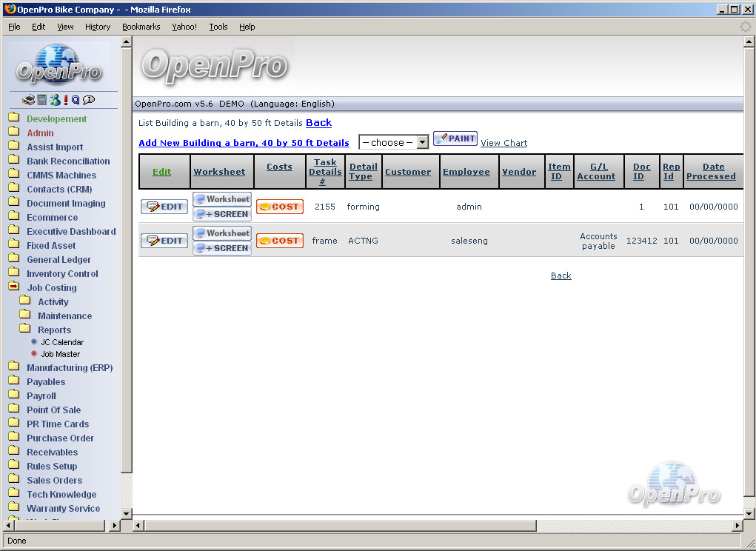Click the red exclamation mark icon
The height and width of the screenshot is (551, 756).
coord(66,100)
